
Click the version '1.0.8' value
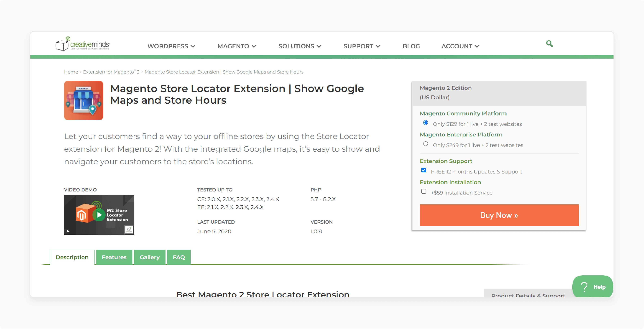pyautogui.click(x=316, y=231)
